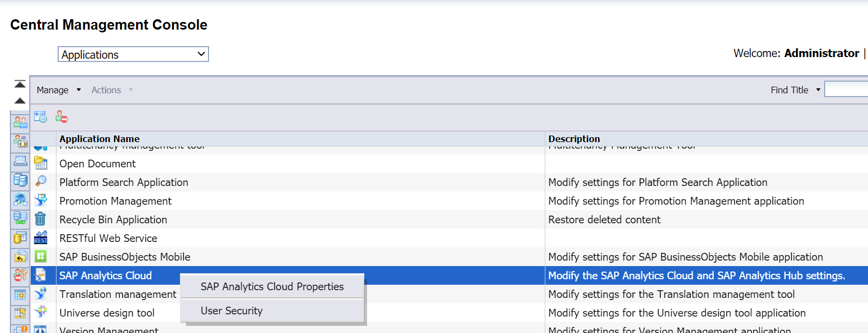Choose SAP Analytics Cloud Properties in context menu

272,286
